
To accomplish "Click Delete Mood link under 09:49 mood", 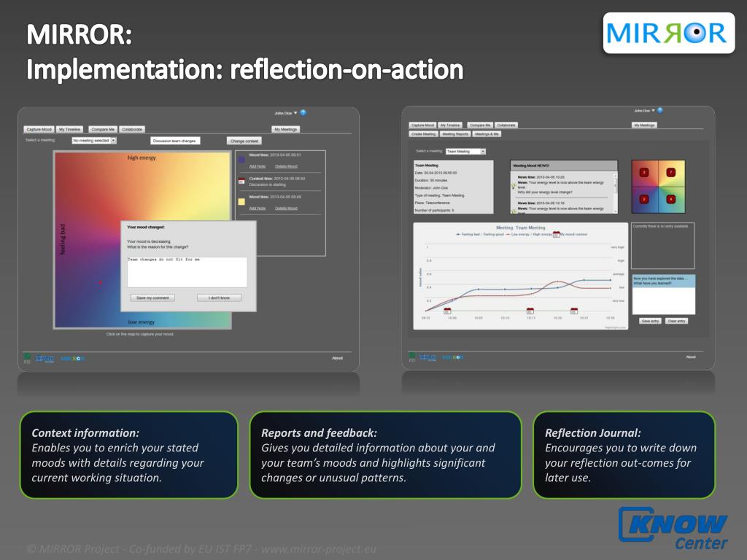I will coord(286,208).
